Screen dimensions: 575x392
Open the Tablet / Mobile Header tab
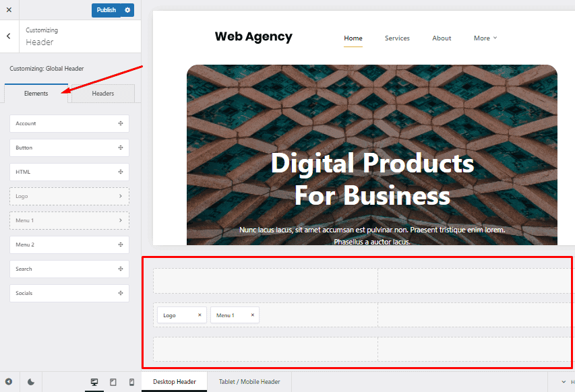(249, 382)
